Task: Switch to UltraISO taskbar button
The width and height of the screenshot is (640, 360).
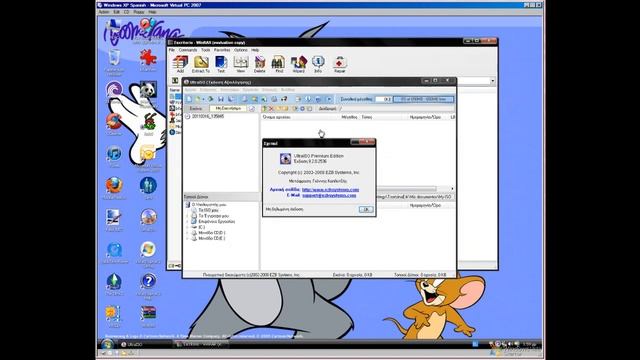Action: pyautogui.click(x=145, y=344)
